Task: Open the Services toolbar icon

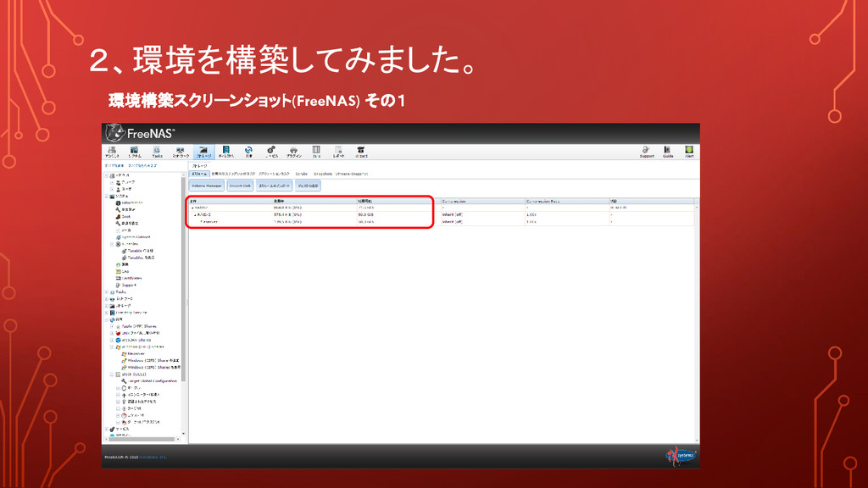Action: tap(271, 152)
